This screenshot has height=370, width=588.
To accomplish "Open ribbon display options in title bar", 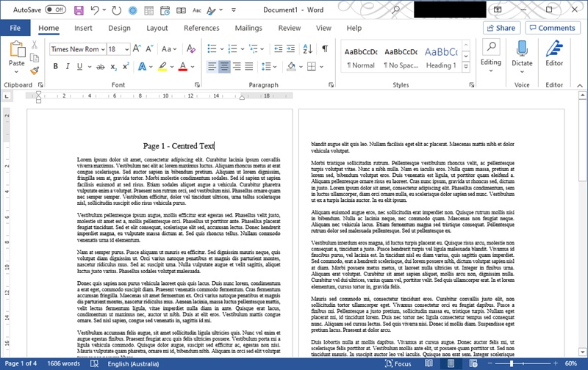I will [498, 10].
